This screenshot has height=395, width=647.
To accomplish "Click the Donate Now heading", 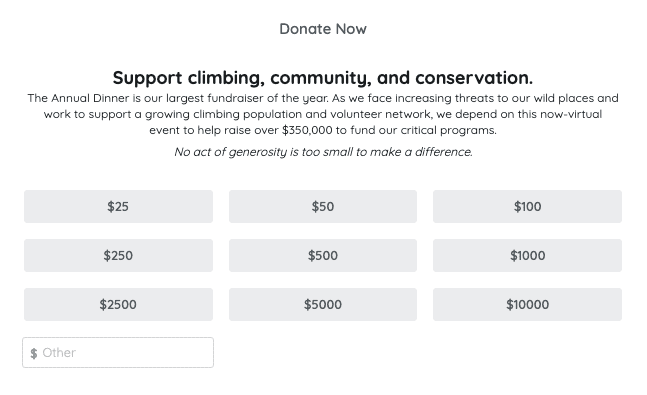I will coord(323,29).
